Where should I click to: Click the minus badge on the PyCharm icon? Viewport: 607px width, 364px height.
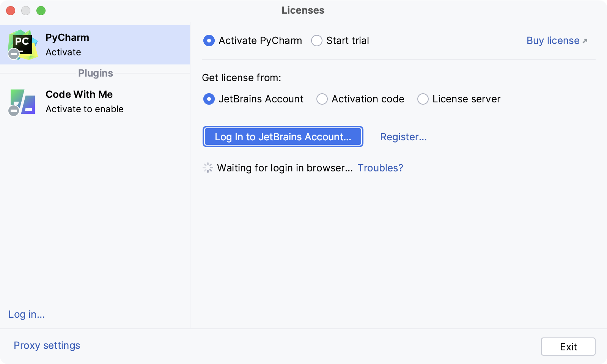coord(13,53)
